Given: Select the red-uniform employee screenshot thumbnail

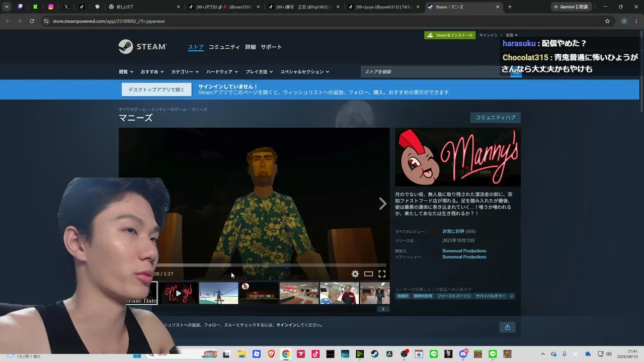Looking at the screenshot, I should click(339, 293).
